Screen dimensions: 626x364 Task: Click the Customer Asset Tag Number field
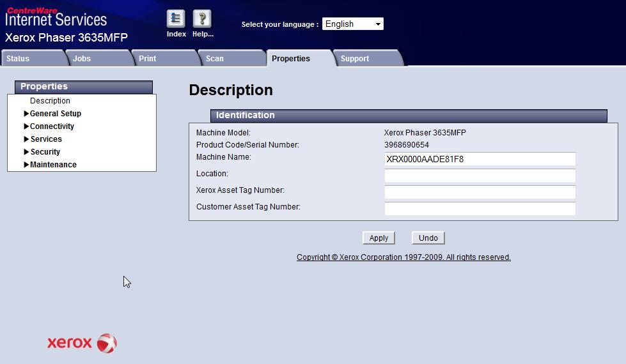[480, 209]
